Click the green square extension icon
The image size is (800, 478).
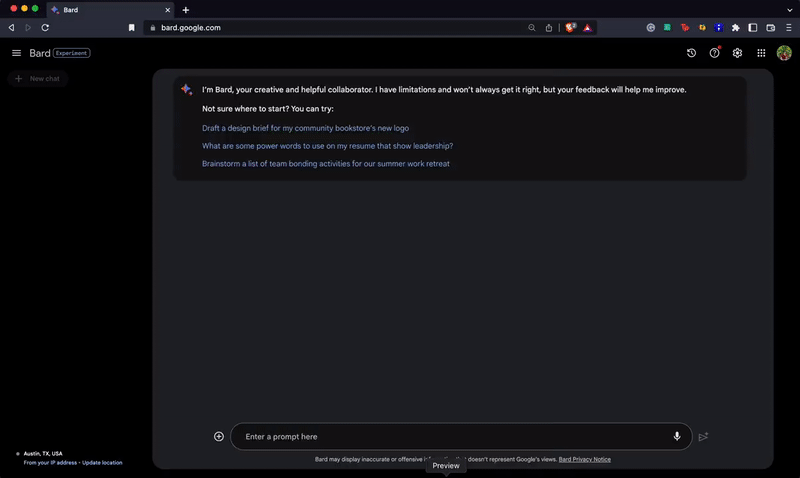coord(667,28)
